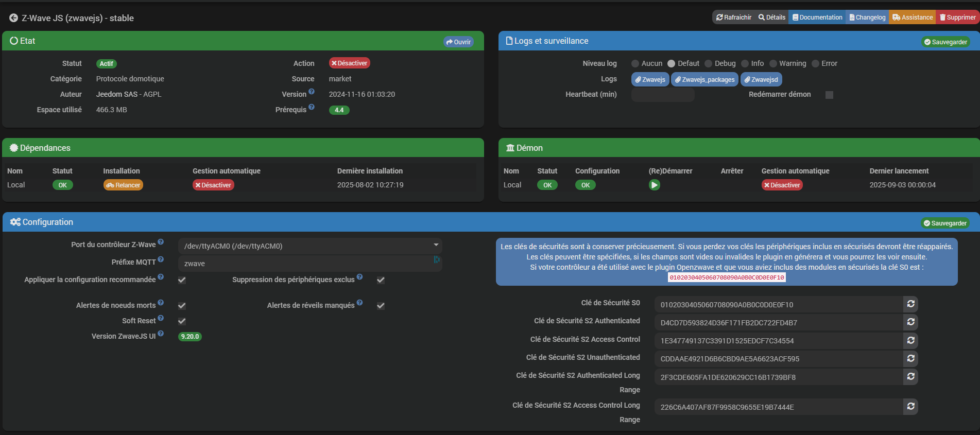Show help icon next to Prérequis
This screenshot has width=980, height=435.
coord(312,107)
